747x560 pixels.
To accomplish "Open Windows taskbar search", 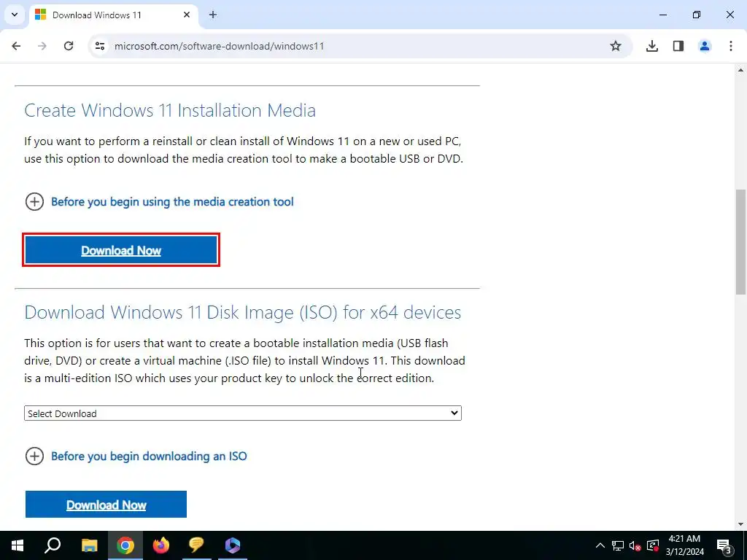I will point(53,545).
